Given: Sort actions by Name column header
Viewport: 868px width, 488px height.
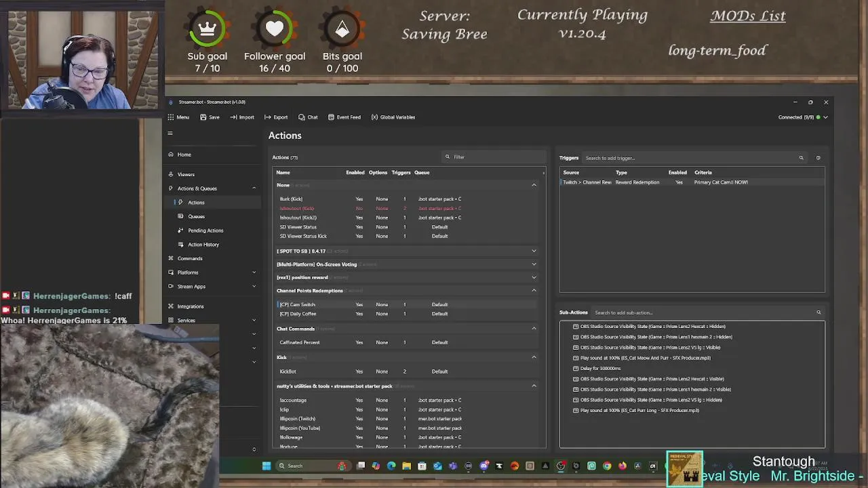Looking at the screenshot, I should (x=283, y=172).
